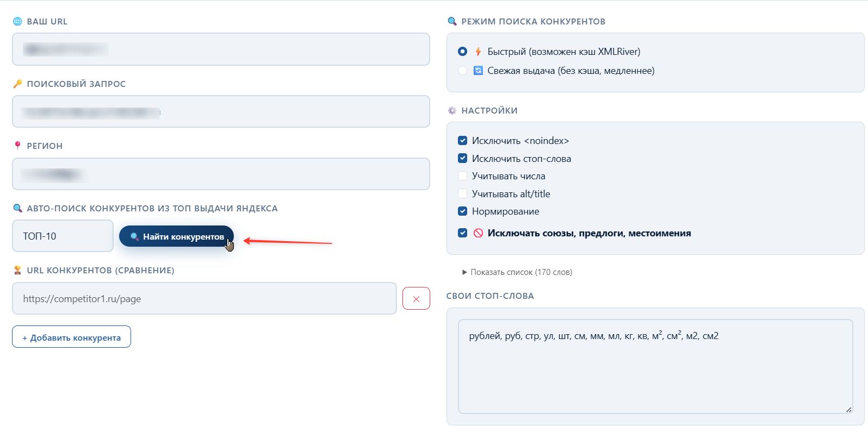Enable Учитывать alt/title checkbox

[x=462, y=194]
